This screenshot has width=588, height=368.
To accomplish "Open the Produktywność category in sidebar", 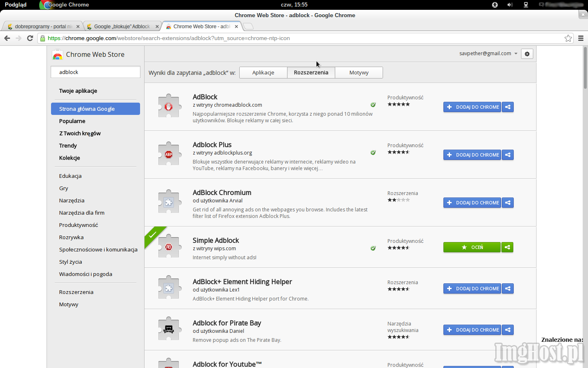I will (78, 225).
